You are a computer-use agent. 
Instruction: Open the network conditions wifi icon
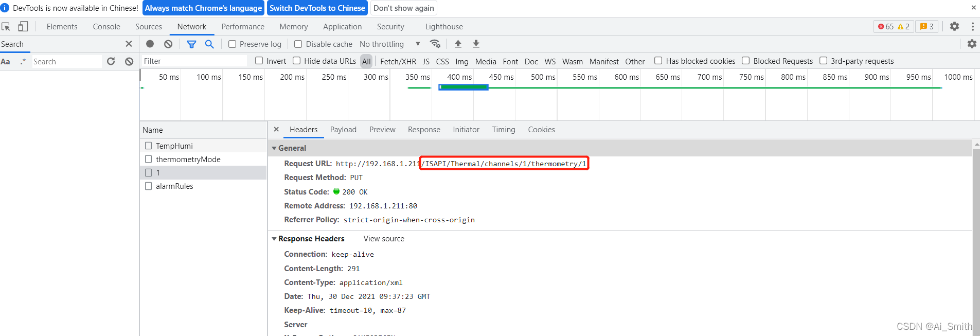click(435, 44)
